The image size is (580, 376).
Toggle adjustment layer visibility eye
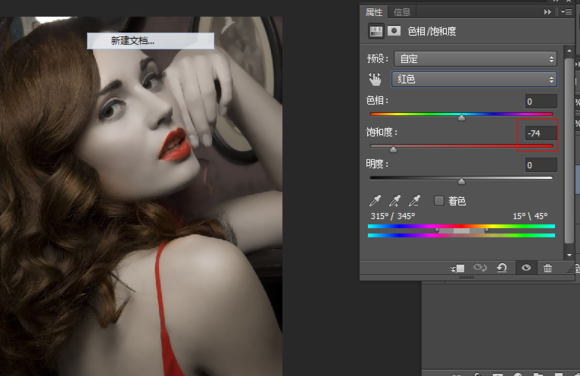point(526,268)
